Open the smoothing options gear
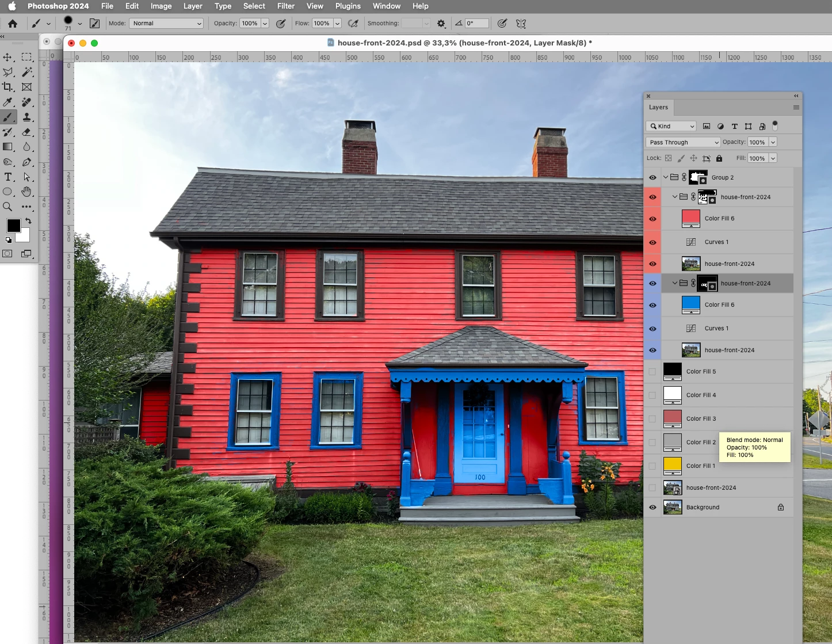This screenshot has width=832, height=644. 441,24
